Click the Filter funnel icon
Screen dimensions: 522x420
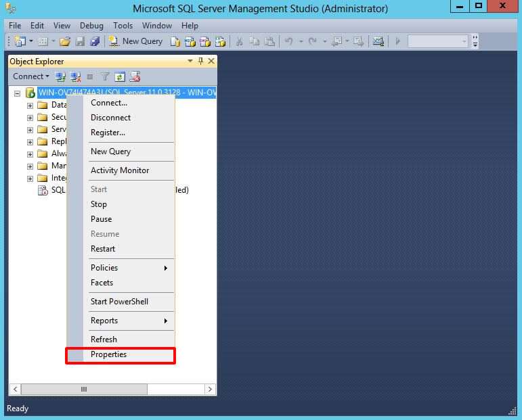105,77
